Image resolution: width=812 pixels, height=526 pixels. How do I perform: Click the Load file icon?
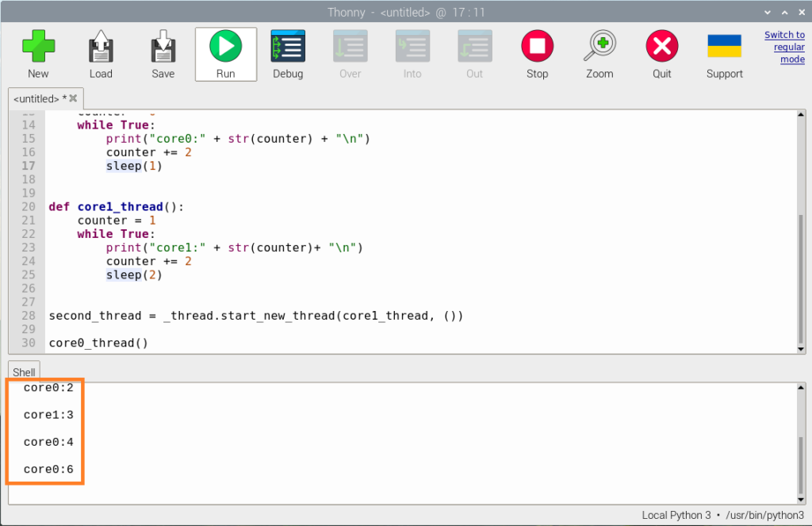(x=101, y=54)
